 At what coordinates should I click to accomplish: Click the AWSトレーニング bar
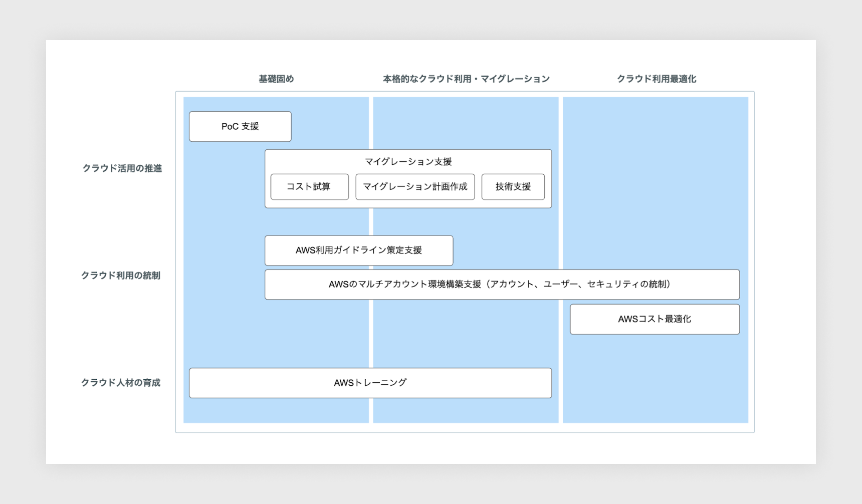click(370, 383)
